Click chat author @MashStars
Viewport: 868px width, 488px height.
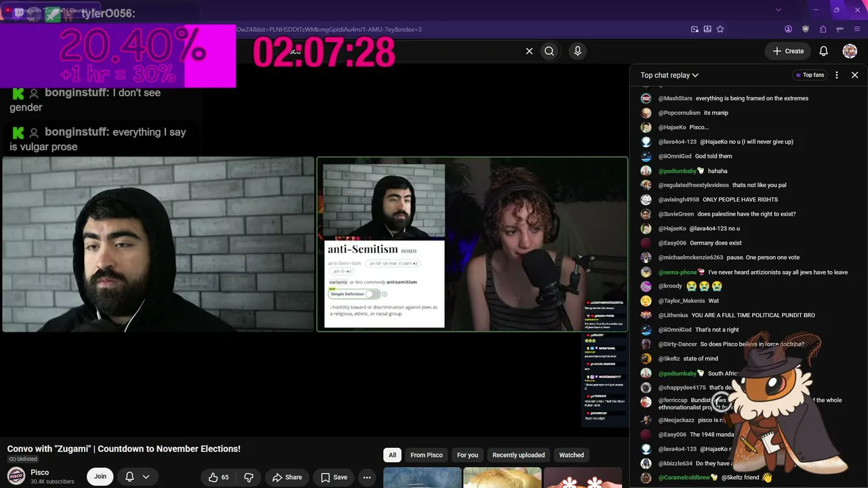point(675,98)
